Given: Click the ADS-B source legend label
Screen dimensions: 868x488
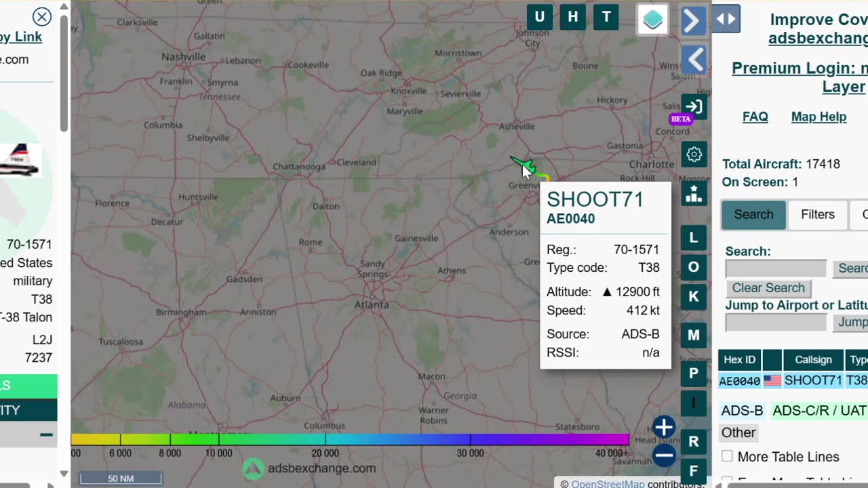Looking at the screenshot, I should tap(742, 411).
